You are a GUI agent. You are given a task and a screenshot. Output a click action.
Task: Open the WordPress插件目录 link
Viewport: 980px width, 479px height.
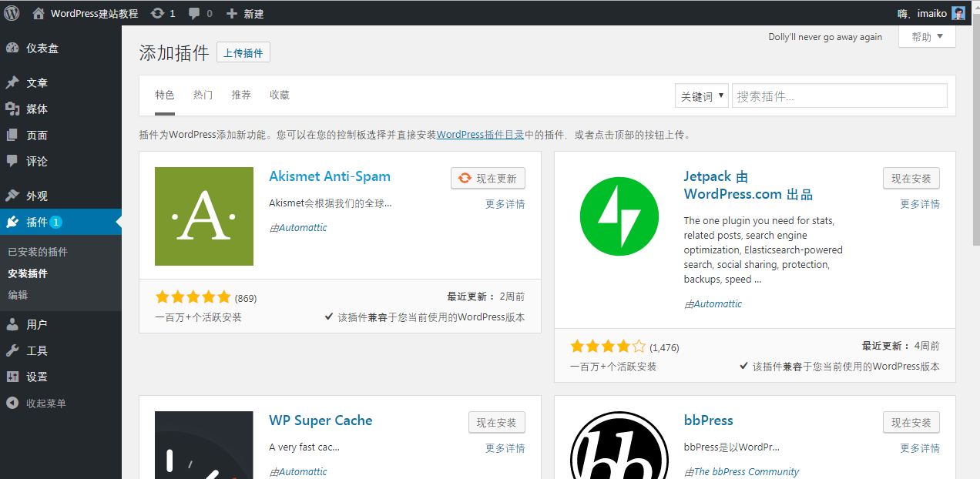(481, 135)
